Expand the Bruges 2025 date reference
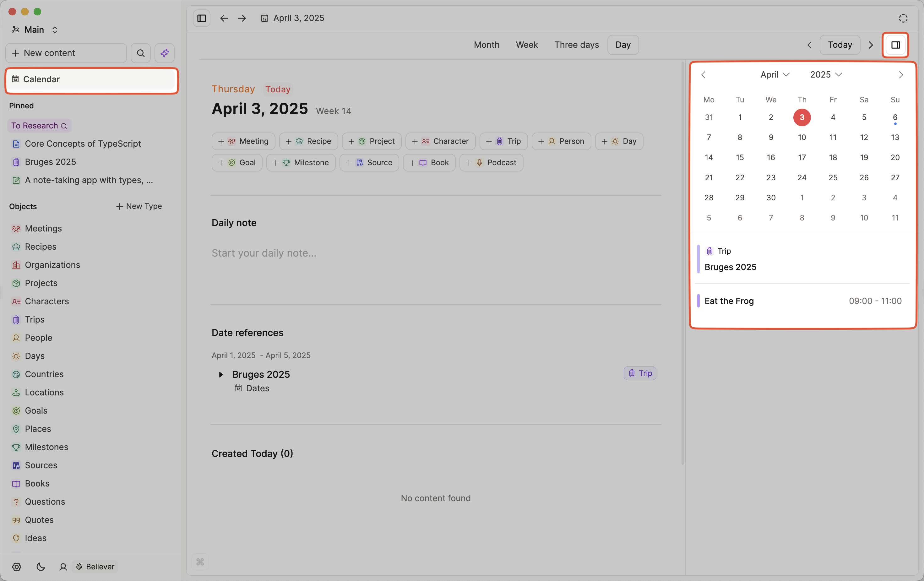 click(221, 374)
